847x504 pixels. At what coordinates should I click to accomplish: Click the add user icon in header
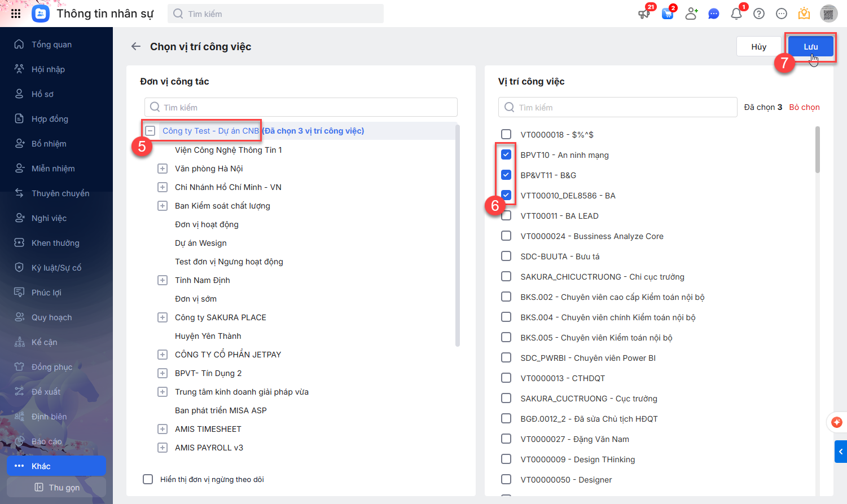click(x=691, y=14)
